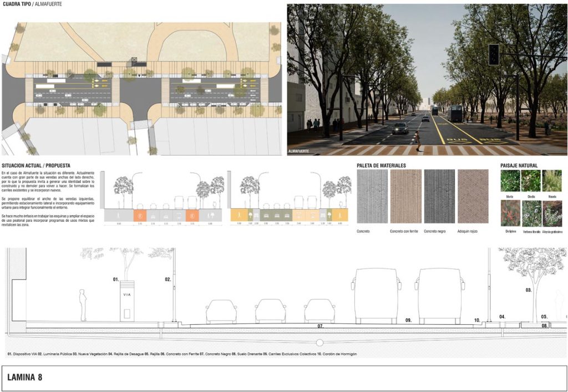The height and width of the screenshot is (392, 568).
Task: Click the traffic light in the street render
Action: 493,55
